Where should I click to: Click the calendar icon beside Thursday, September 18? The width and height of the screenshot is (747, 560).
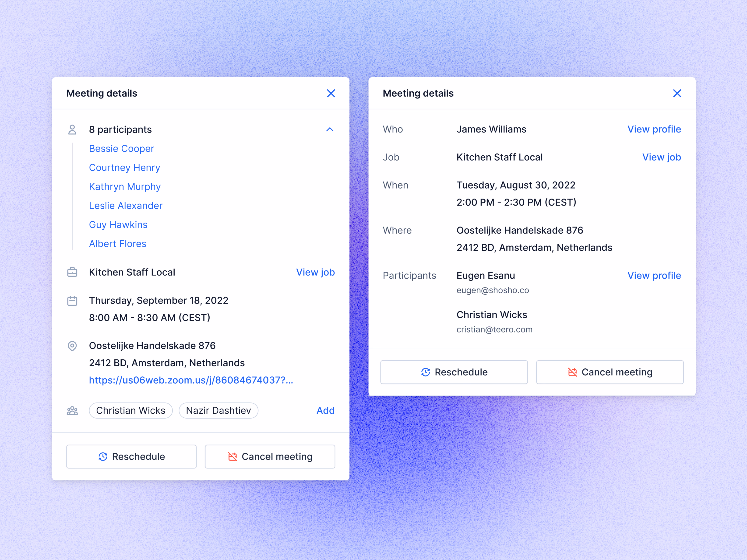pos(72,301)
